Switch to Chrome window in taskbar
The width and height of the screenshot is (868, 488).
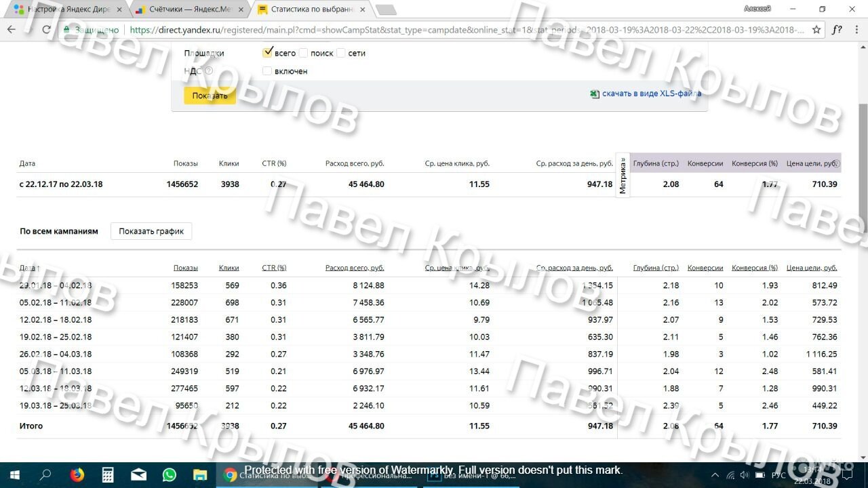click(x=268, y=475)
